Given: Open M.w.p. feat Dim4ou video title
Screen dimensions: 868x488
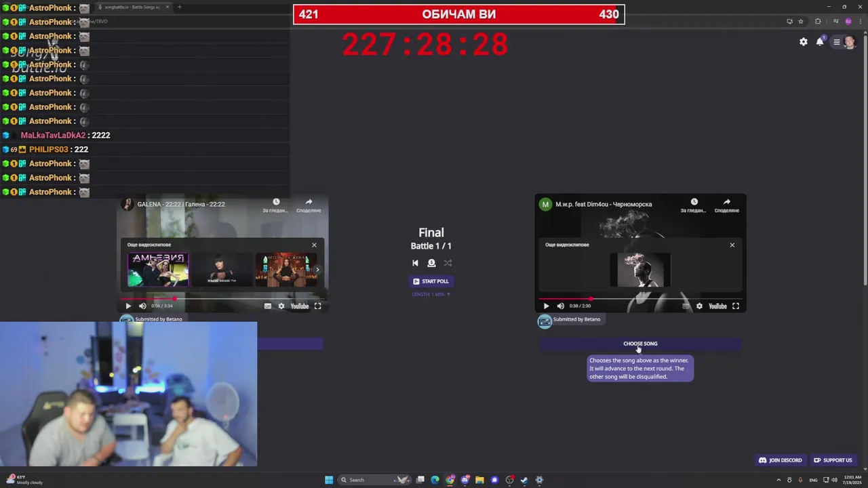Looking at the screenshot, I should point(604,204).
